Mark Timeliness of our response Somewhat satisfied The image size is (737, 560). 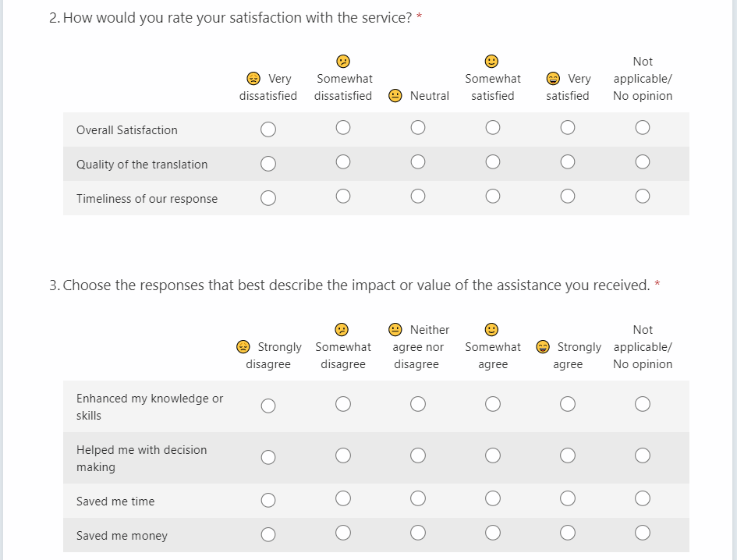[x=493, y=197]
